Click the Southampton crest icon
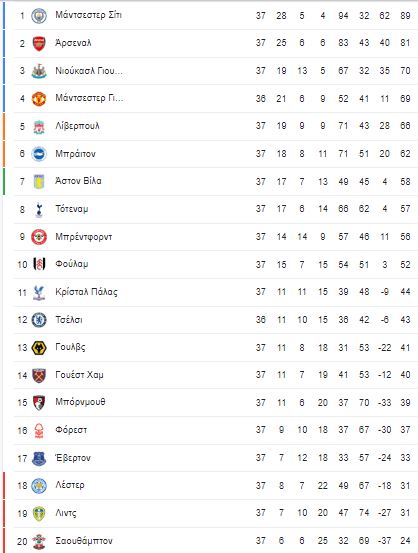This screenshot has width=418, height=553. 39,541
